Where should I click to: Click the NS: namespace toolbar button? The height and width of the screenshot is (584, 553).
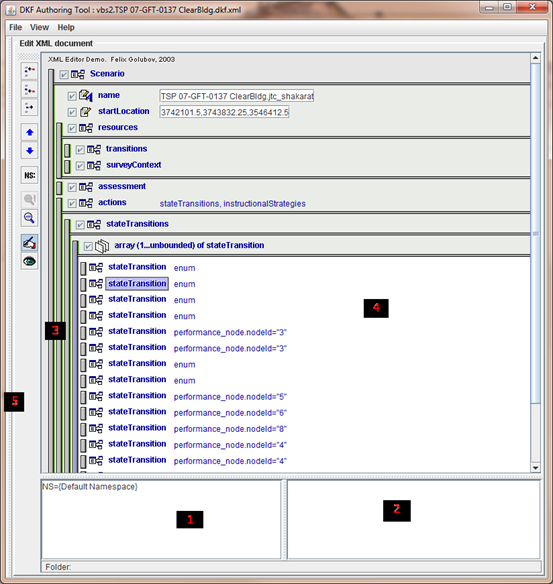tap(30, 175)
